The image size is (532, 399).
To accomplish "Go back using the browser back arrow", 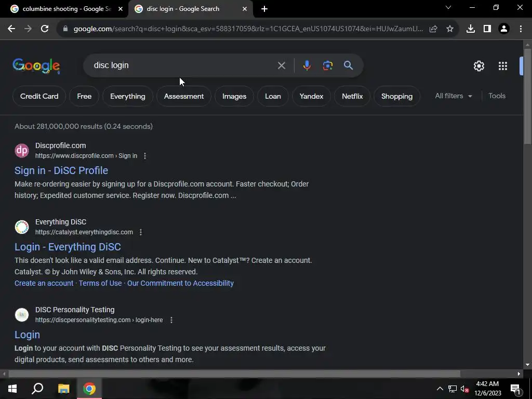I will click(x=11, y=29).
